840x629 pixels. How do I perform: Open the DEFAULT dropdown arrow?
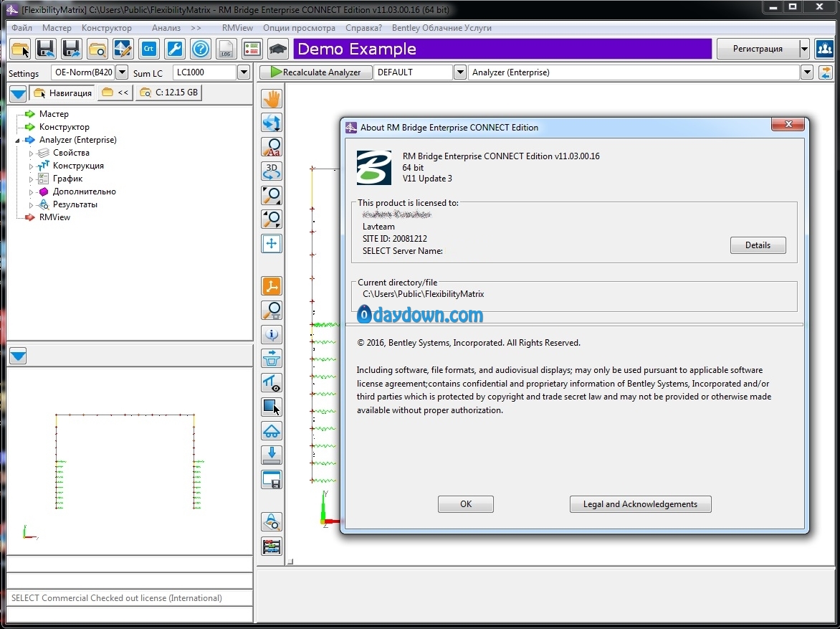(459, 72)
